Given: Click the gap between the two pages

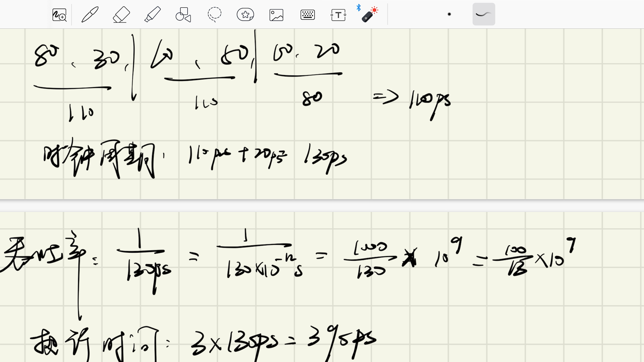Looking at the screenshot, I should (322, 205).
